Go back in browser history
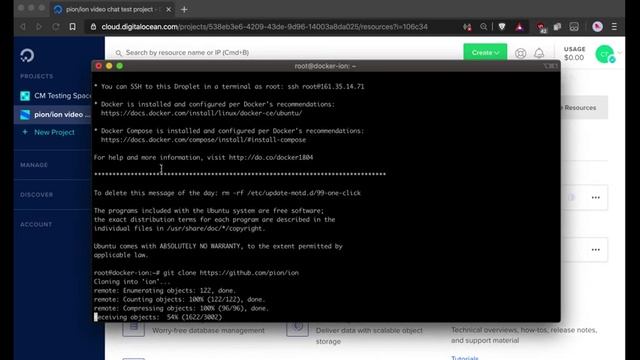 tap(23, 27)
